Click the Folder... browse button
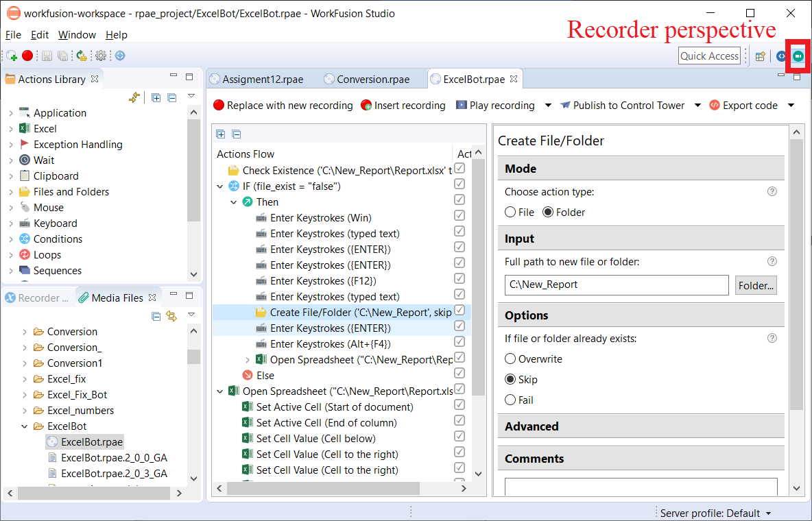The image size is (812, 521). (x=756, y=285)
